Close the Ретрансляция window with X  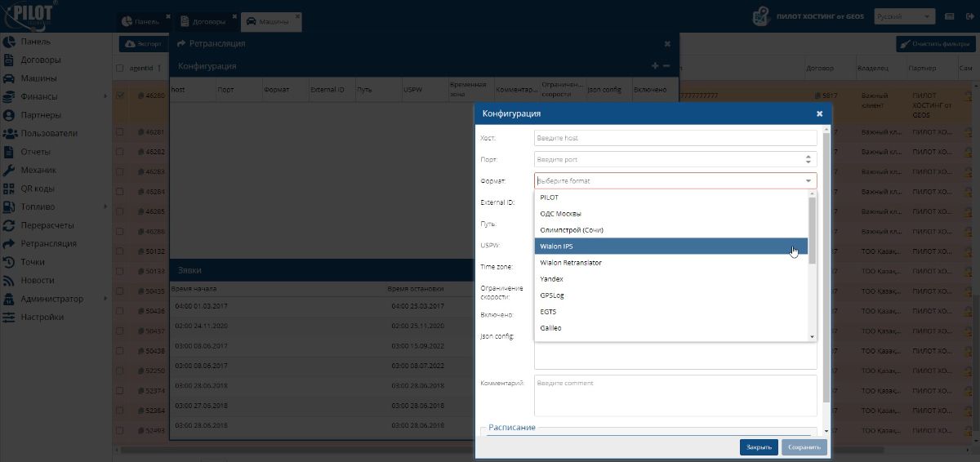pos(667,44)
